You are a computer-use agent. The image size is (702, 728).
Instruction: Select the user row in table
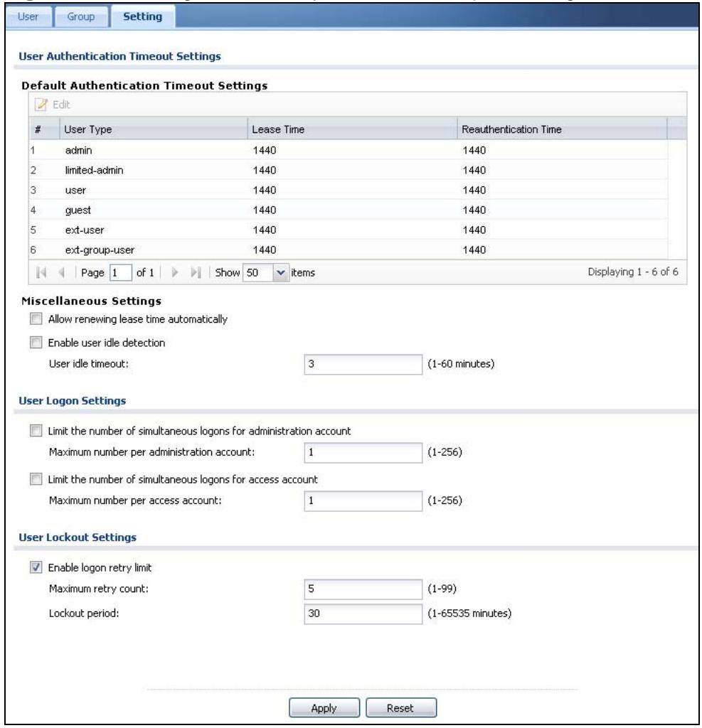click(x=349, y=190)
